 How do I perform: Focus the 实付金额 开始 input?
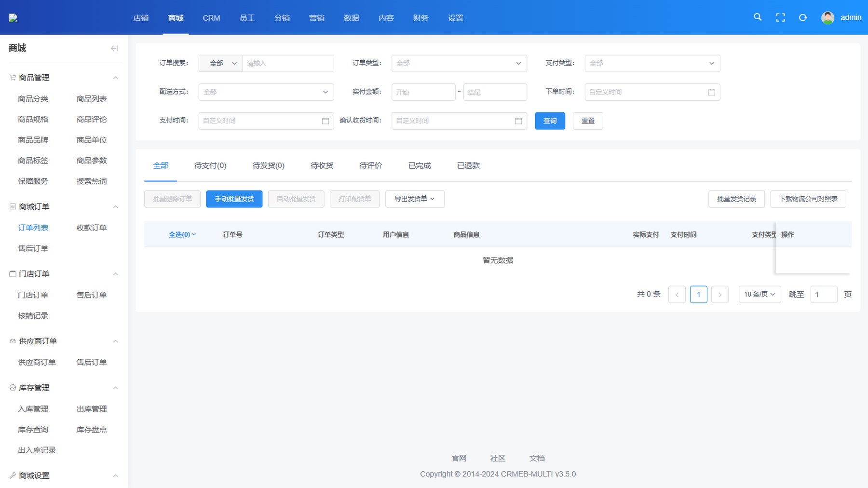(x=423, y=92)
